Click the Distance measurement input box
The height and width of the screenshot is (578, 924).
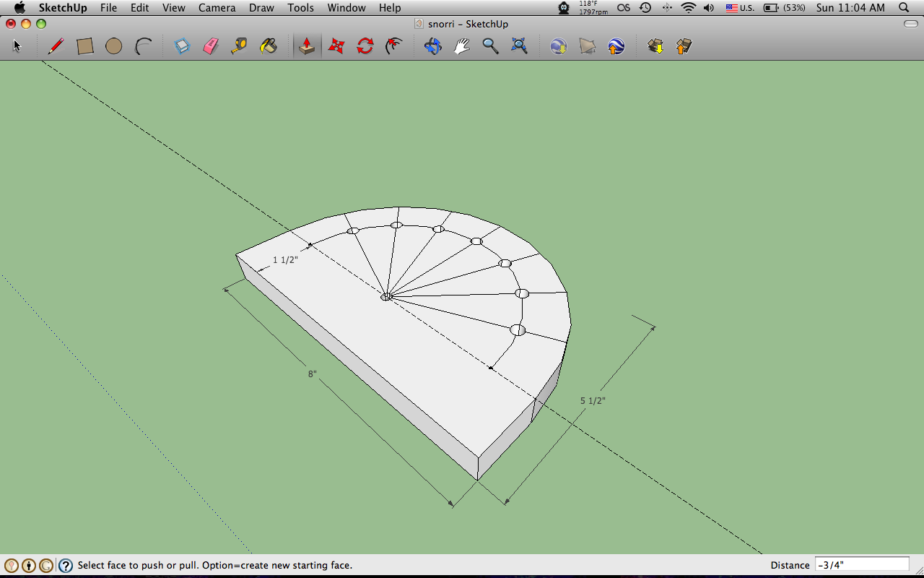tap(862, 565)
